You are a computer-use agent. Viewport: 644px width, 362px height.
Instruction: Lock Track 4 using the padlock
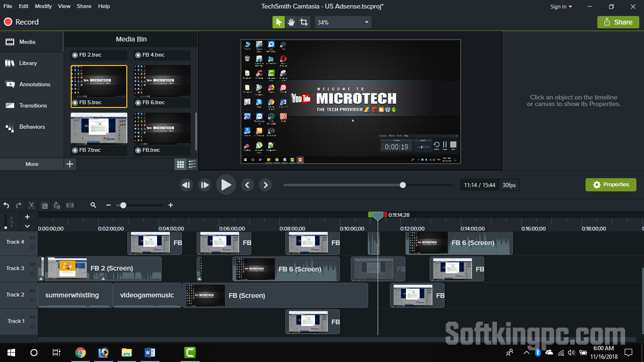tap(33, 247)
